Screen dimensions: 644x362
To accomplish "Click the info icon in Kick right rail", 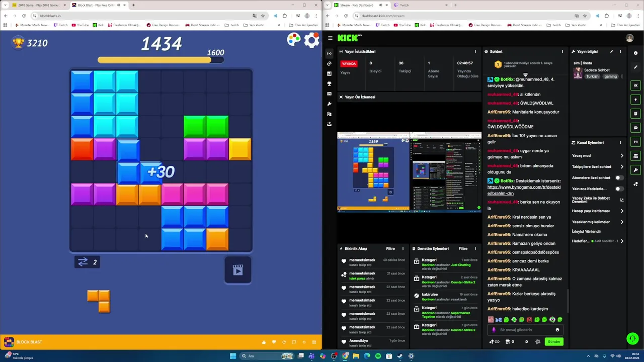I will [x=635, y=53].
